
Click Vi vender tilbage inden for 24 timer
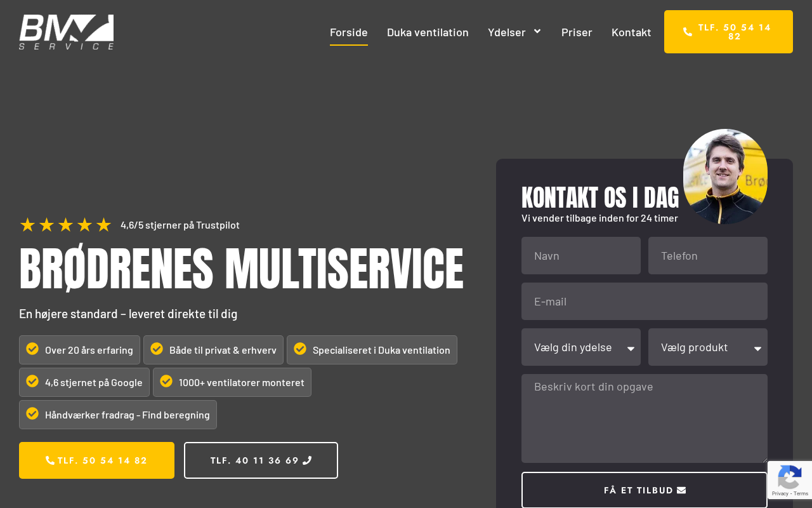click(x=599, y=218)
